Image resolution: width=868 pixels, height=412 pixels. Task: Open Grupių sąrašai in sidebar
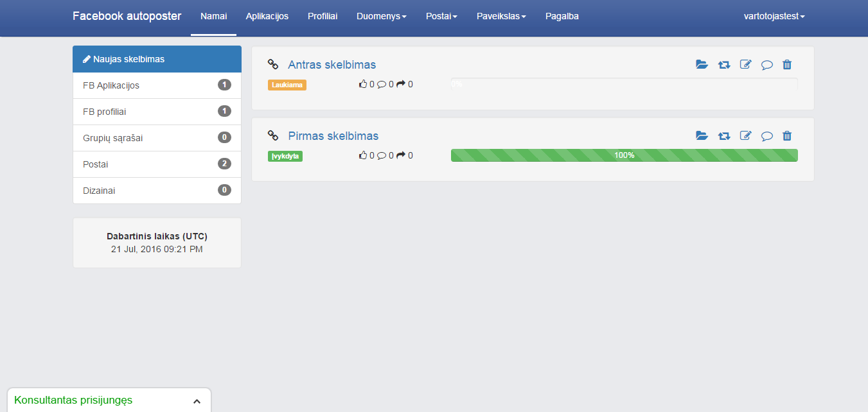157,138
